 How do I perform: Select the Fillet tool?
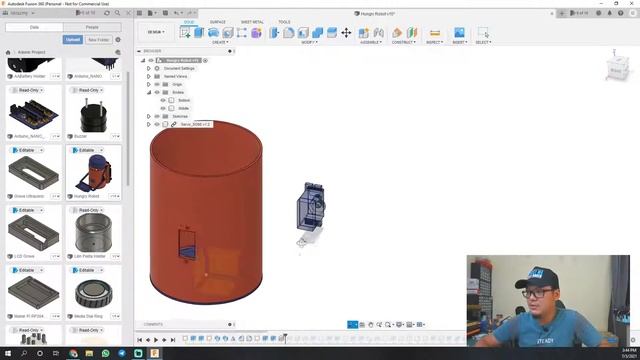[289, 33]
